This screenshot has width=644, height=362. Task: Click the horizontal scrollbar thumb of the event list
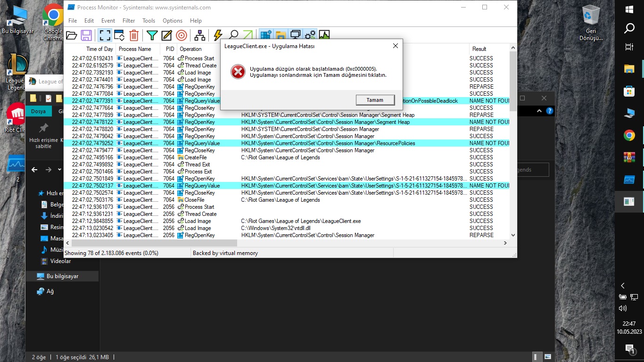(154, 243)
